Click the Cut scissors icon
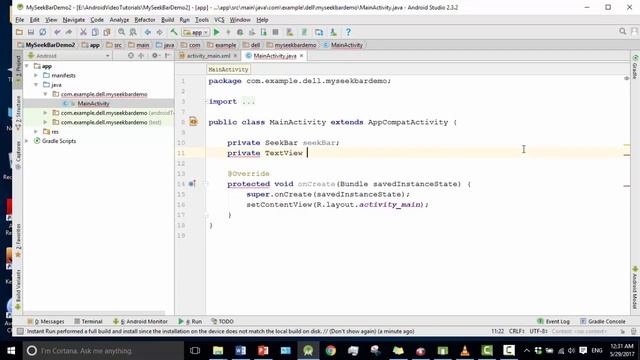 (83, 32)
